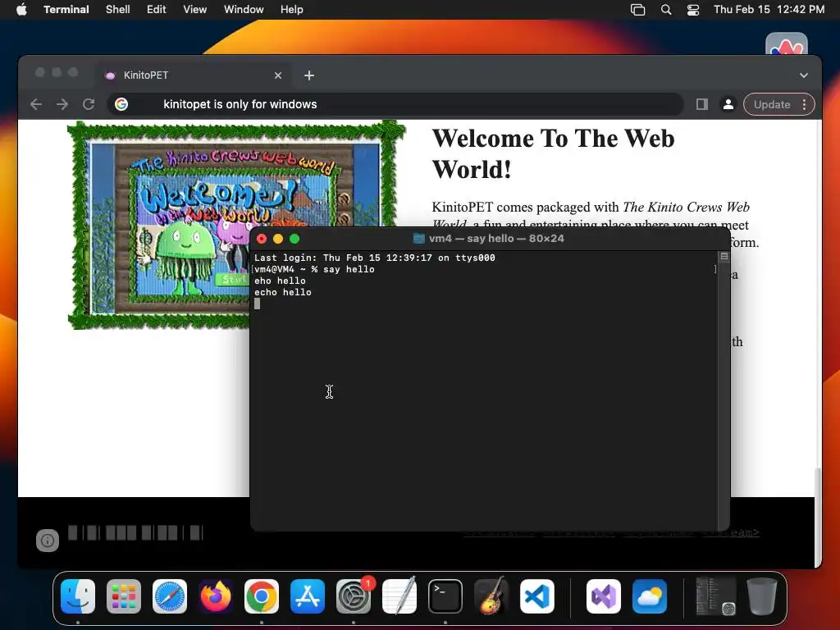Screen dimensions: 840x630
Task: Launch GarageBand from the dock
Action: tap(491, 596)
